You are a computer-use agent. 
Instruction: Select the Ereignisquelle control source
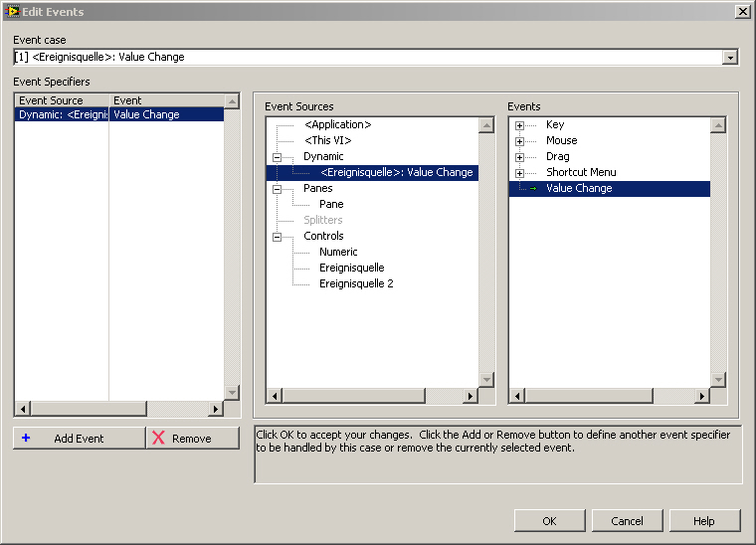352,268
